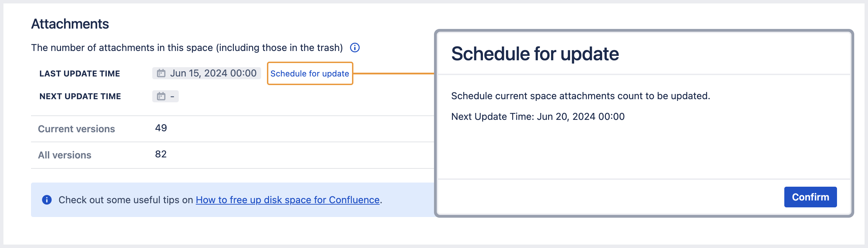Select the Current versions row label
The height and width of the screenshot is (248, 868).
click(76, 129)
